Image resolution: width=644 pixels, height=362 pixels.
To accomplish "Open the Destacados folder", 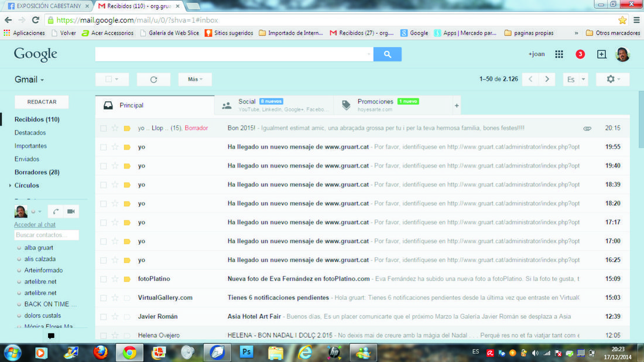I will (30, 133).
